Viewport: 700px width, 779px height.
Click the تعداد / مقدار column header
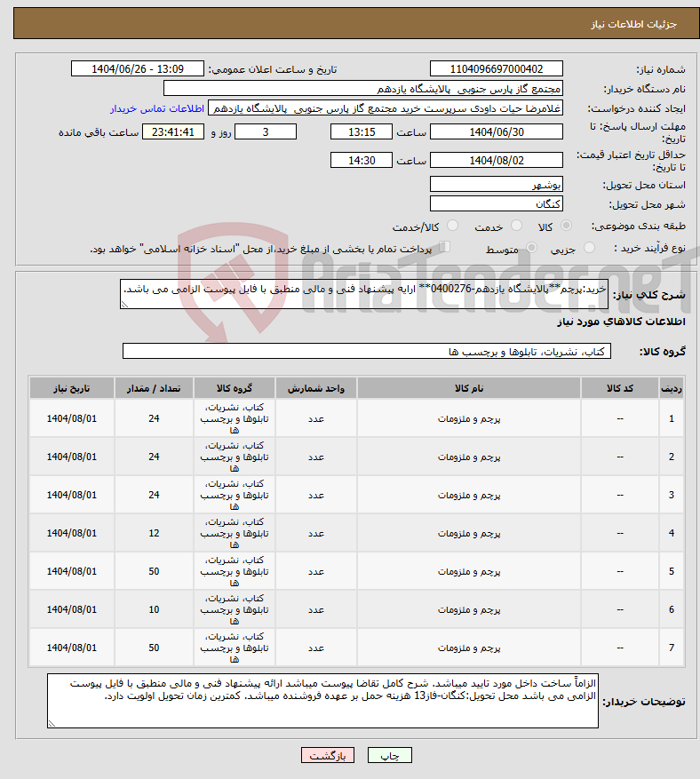pyautogui.click(x=154, y=388)
